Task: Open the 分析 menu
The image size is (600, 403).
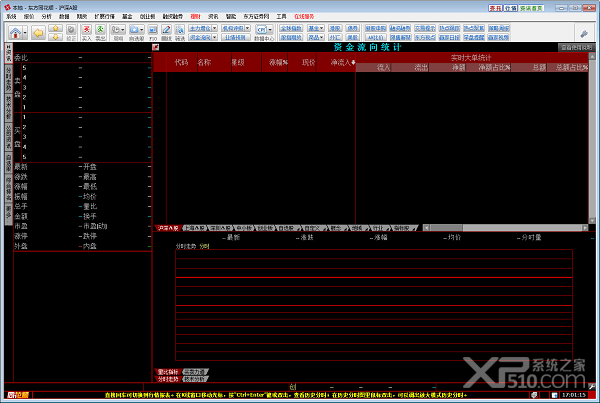Action: [46, 16]
